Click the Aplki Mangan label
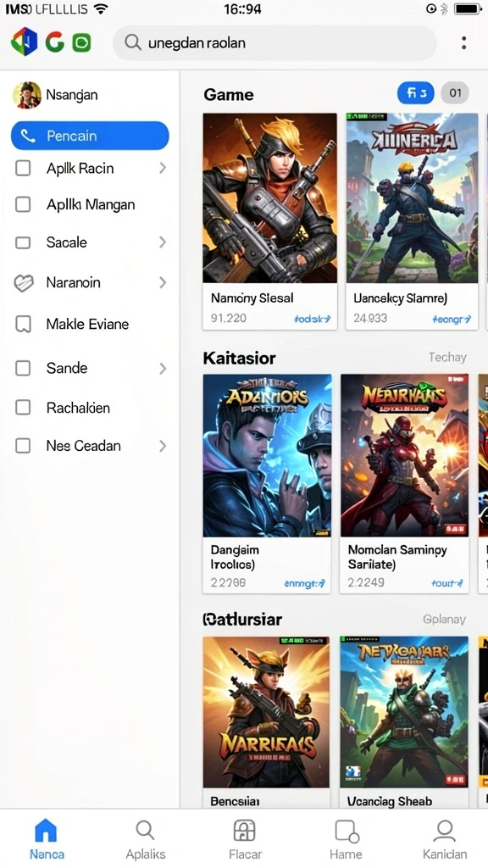Screen dimensions: 488x868 point(91,205)
